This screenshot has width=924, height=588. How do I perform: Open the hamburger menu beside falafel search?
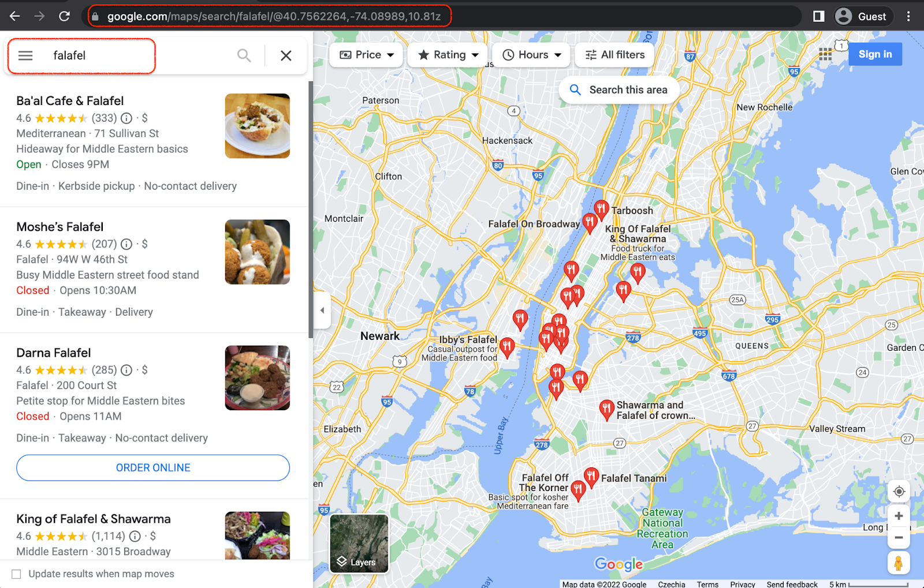(x=25, y=55)
